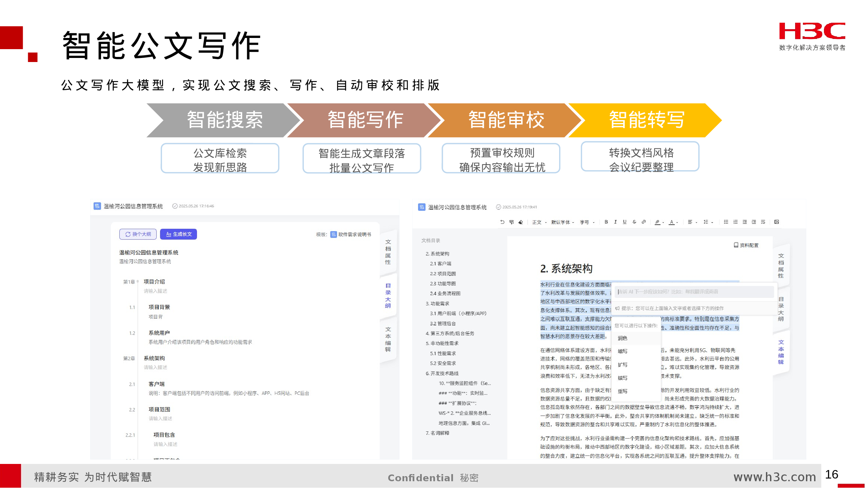Click the insert image icon
Screen dimensions: 868x488
tap(776, 222)
